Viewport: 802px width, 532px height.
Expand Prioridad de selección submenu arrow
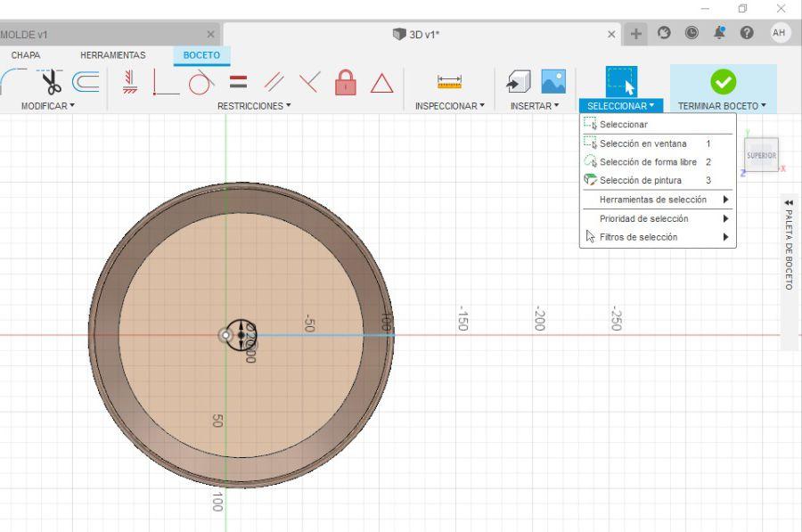[725, 218]
